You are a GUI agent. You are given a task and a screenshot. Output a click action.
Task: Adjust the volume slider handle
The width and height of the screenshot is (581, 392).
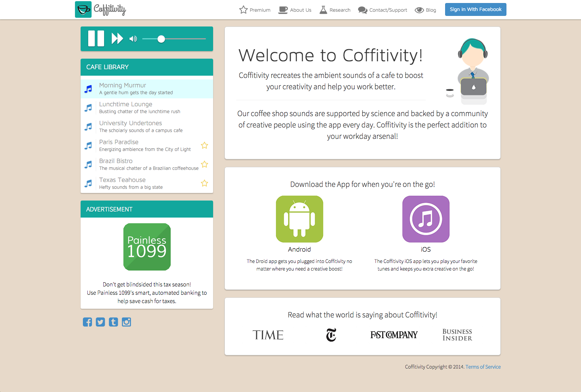pos(161,39)
